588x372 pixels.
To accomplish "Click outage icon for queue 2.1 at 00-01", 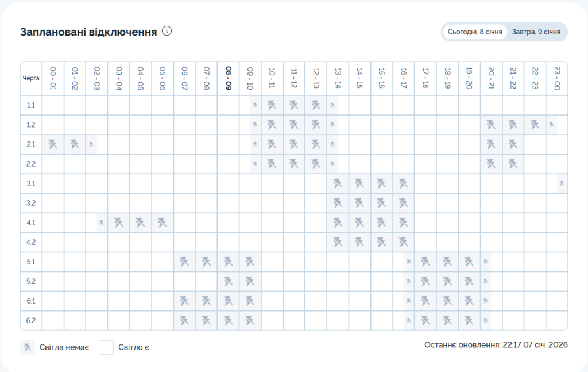I will [x=53, y=144].
